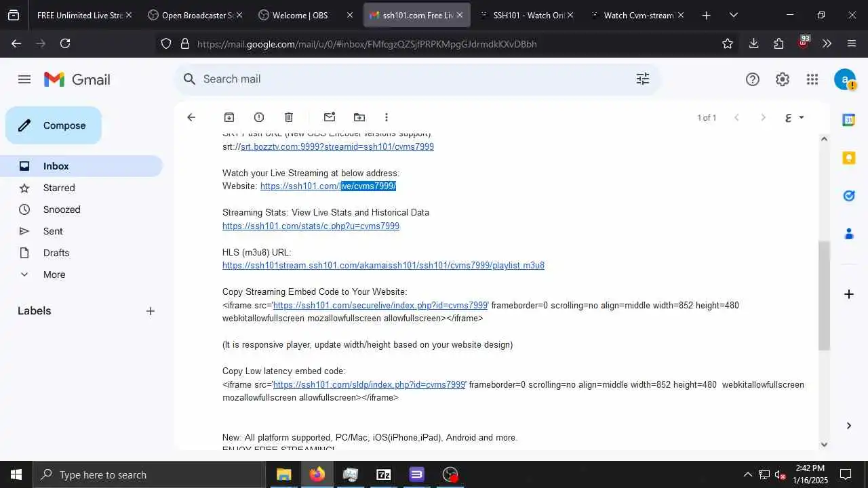Open the Sent folder
868x488 pixels.
click(81, 231)
